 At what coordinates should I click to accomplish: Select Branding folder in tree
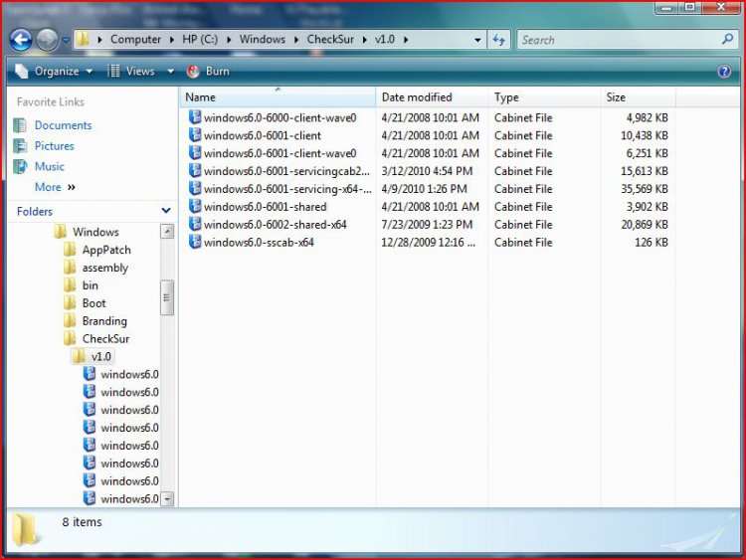[x=104, y=321]
